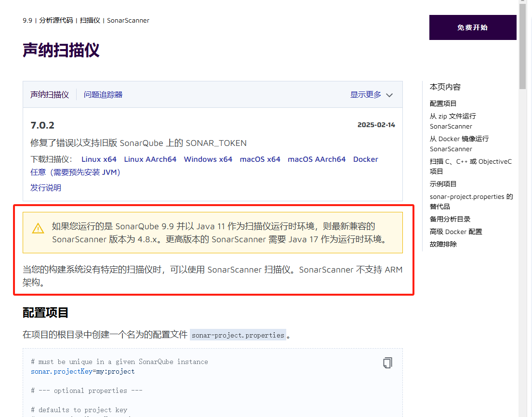The height and width of the screenshot is (417, 532).
Task: Click the 7.0.2 version heading
Action: (x=42, y=126)
